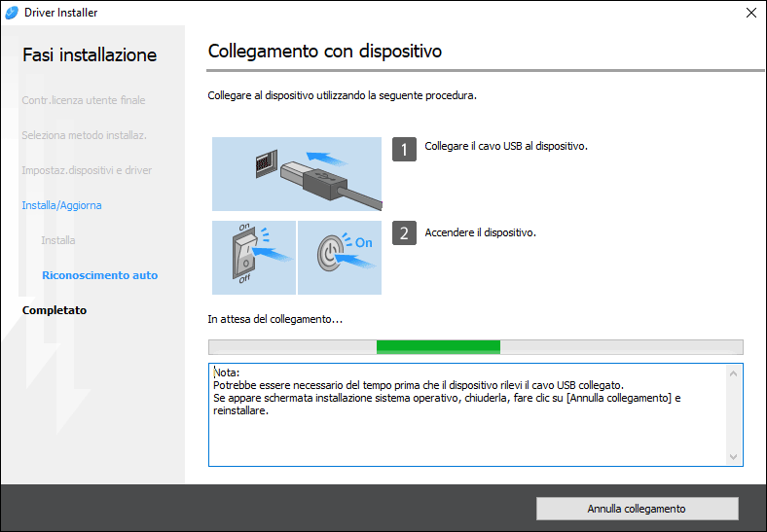Click the Annulla collegamento button
Image resolution: width=767 pixels, height=532 pixels.
click(x=637, y=509)
